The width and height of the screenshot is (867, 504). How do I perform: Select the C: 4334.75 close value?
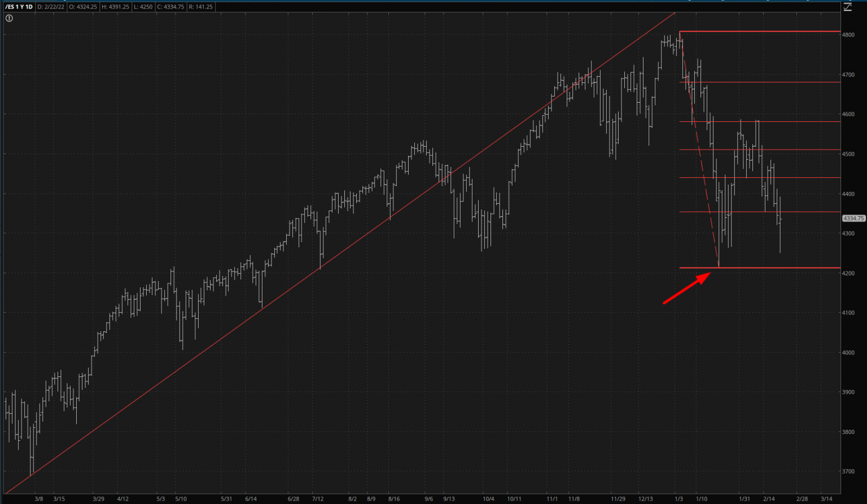point(169,7)
